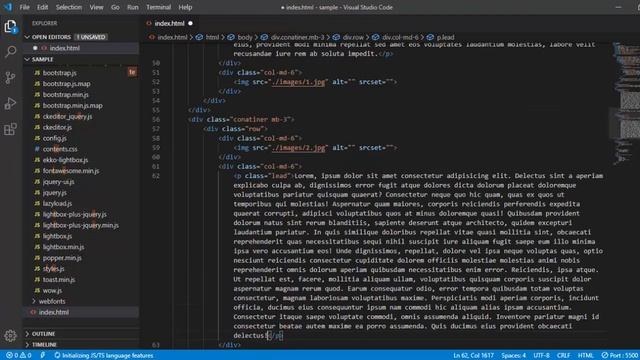The image size is (640, 360).
Task: Open the Run menu
Action: pyautogui.click(x=133, y=7)
